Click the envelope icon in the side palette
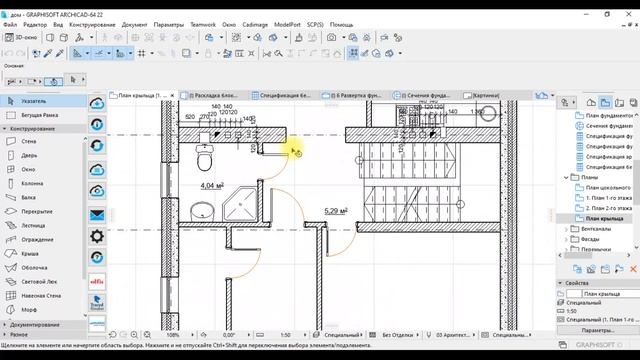The height and width of the screenshot is (360, 640). [x=97, y=215]
